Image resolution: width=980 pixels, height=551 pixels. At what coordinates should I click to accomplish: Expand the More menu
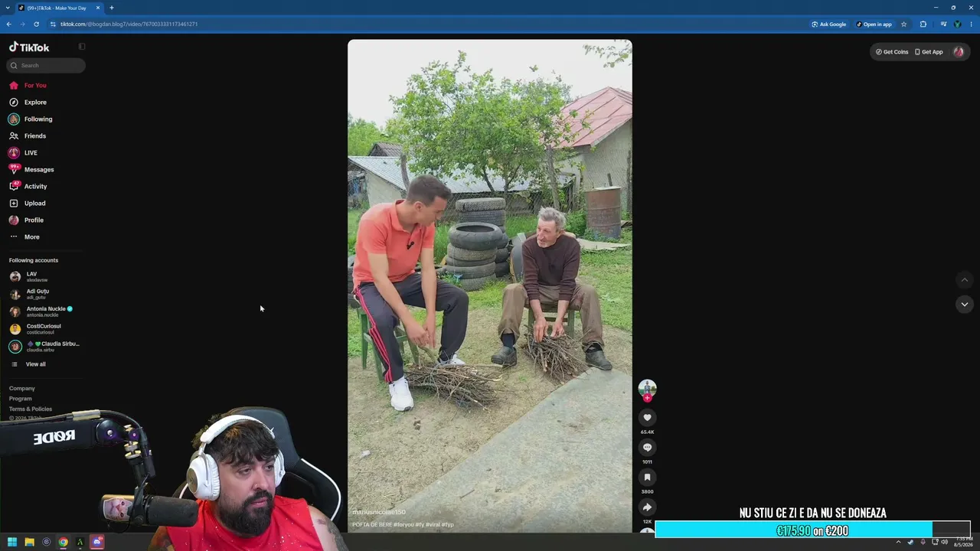pos(31,237)
